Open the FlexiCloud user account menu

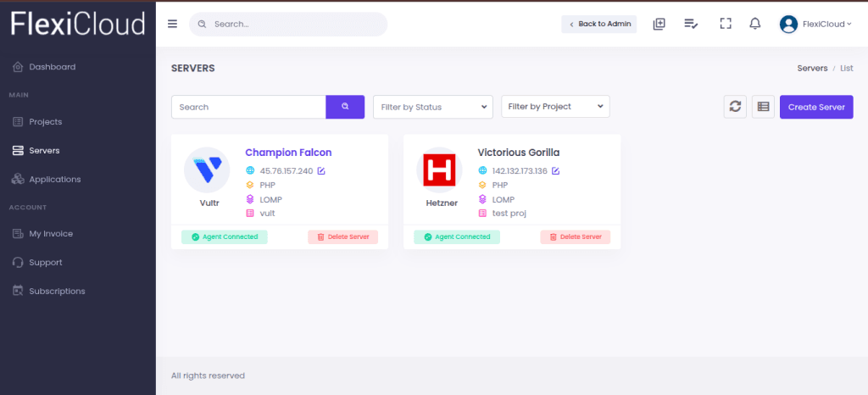tap(815, 24)
